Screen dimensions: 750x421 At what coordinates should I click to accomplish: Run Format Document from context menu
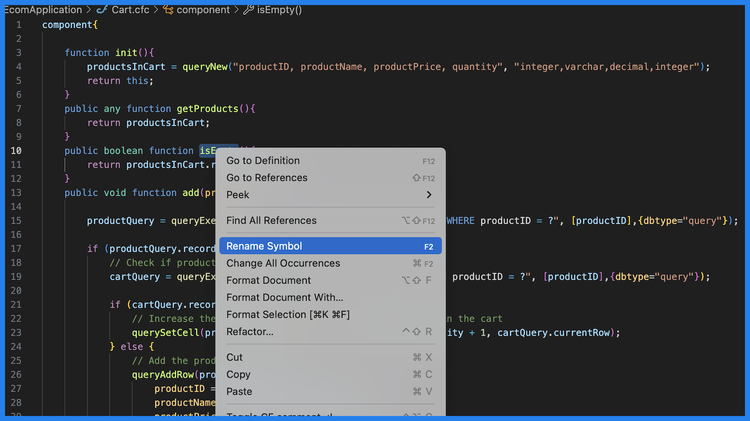click(268, 281)
